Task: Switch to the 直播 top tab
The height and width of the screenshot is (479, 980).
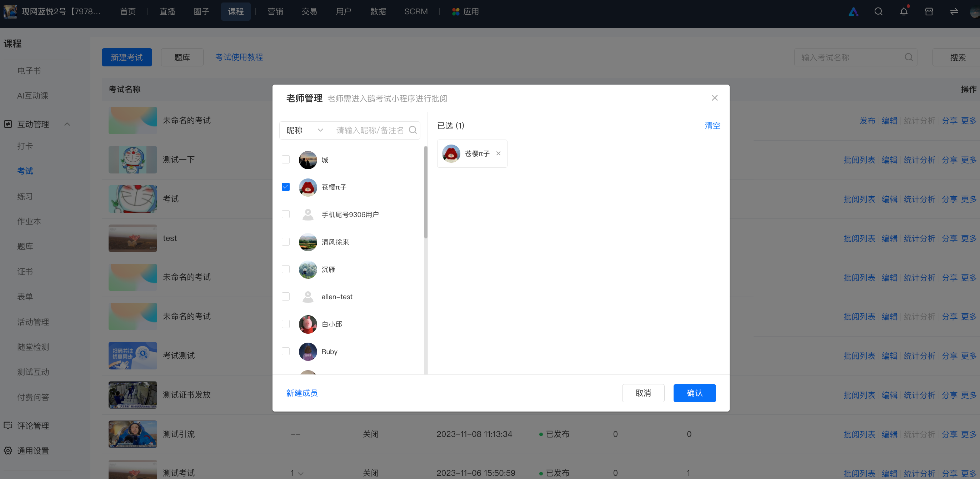Action: [167, 12]
